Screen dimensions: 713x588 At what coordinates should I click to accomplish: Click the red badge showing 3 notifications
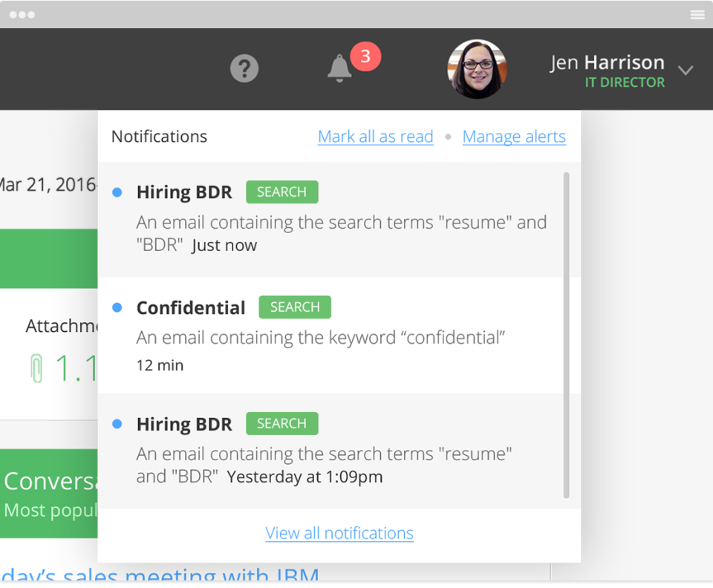coord(364,56)
